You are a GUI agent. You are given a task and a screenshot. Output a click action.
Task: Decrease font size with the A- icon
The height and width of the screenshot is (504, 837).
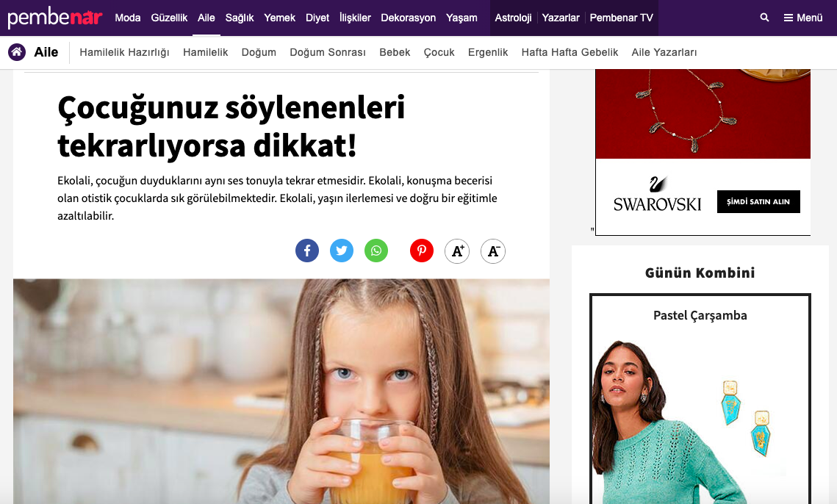coord(492,251)
